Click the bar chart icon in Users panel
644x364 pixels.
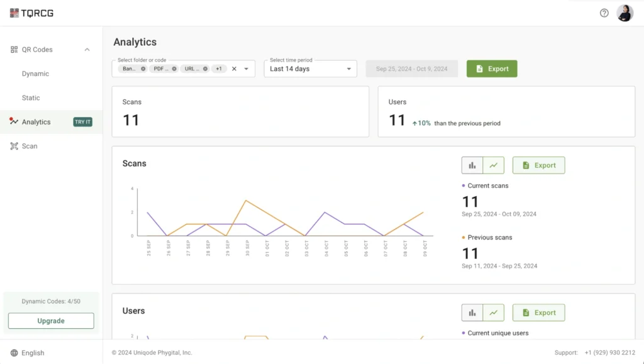(x=472, y=312)
